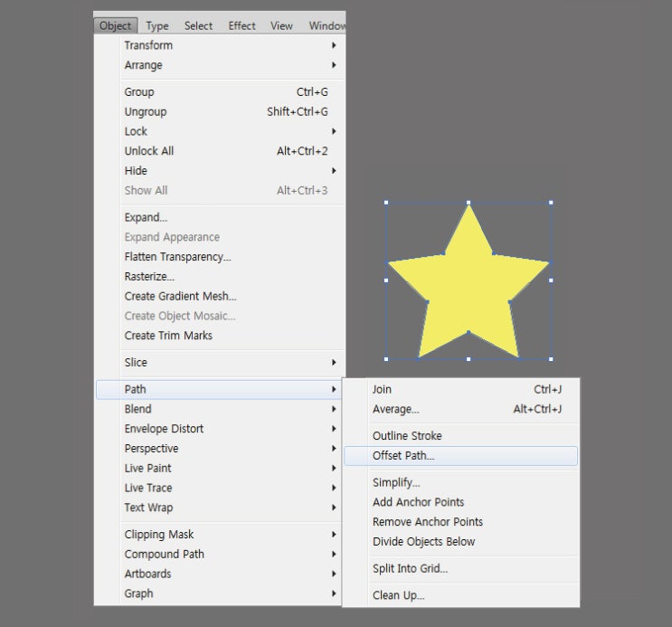The height and width of the screenshot is (627, 672).
Task: Open the Type menu
Action: click(156, 25)
